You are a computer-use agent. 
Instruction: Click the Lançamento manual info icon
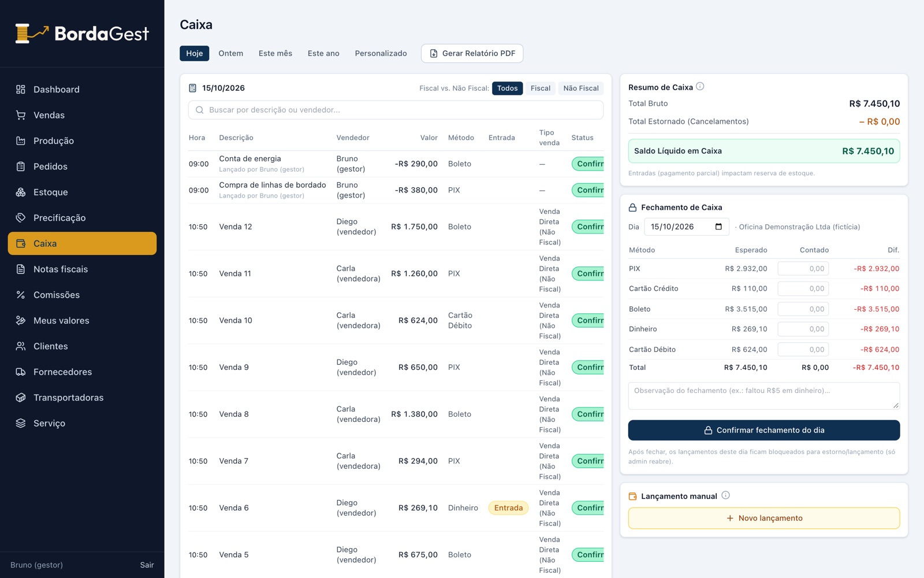click(x=726, y=495)
